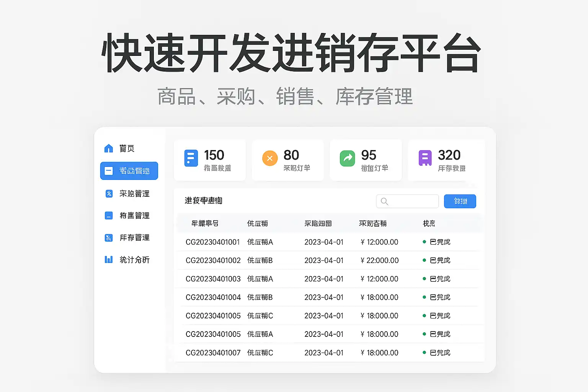
Task: Click the orange X icon beside 80
Action: point(270,158)
